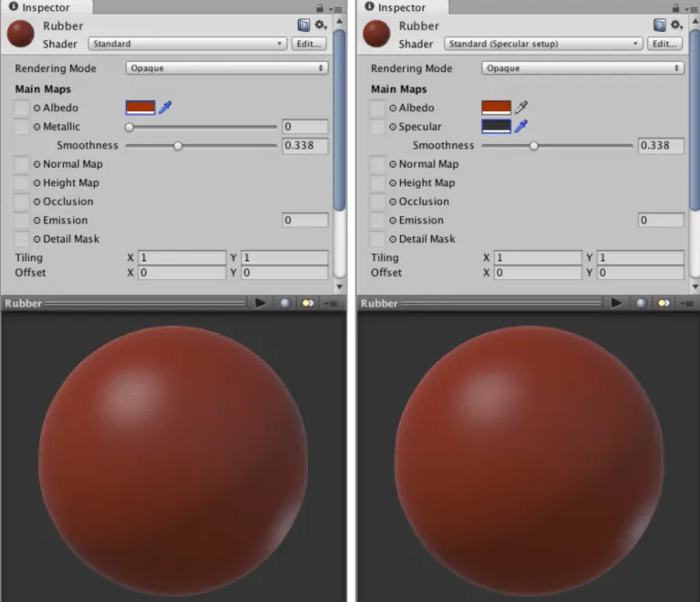700x602 pixels.
Task: Open Rendering Mode dropdown in right Inspector
Action: 582,67
